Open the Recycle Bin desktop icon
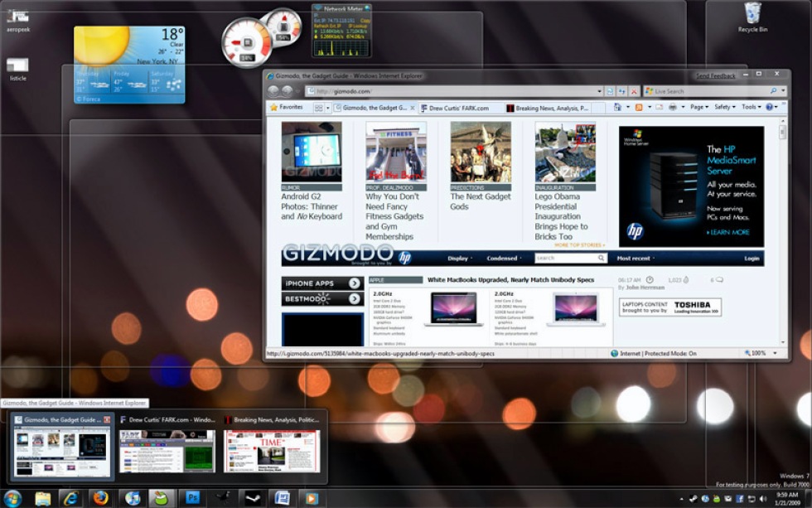 point(752,18)
